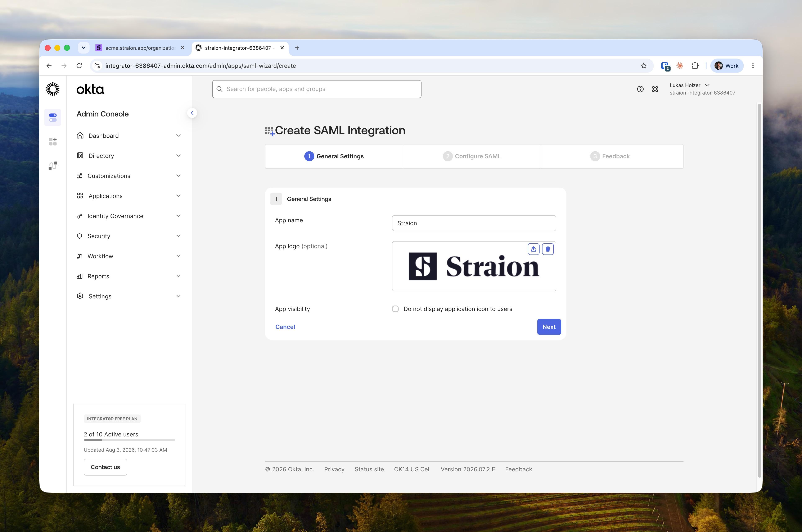
Task: Expand the Directory menu chevron
Action: [178, 155]
